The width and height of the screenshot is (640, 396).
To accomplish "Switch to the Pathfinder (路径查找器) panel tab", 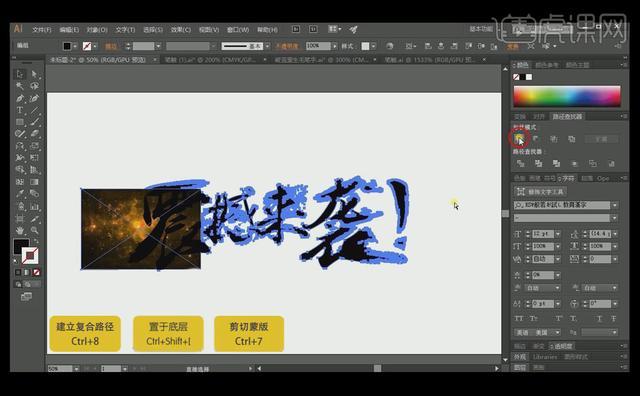I will (x=567, y=117).
